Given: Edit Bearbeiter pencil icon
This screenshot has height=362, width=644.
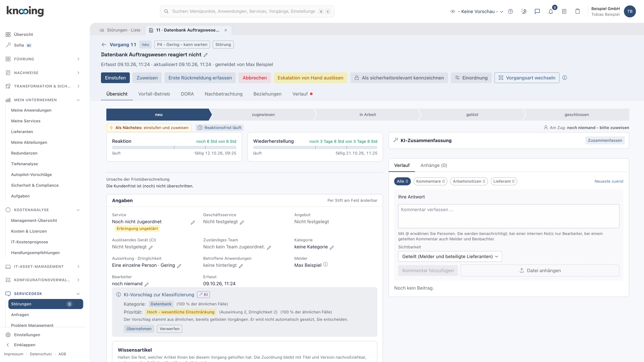Looking at the screenshot, I should click(x=147, y=284).
